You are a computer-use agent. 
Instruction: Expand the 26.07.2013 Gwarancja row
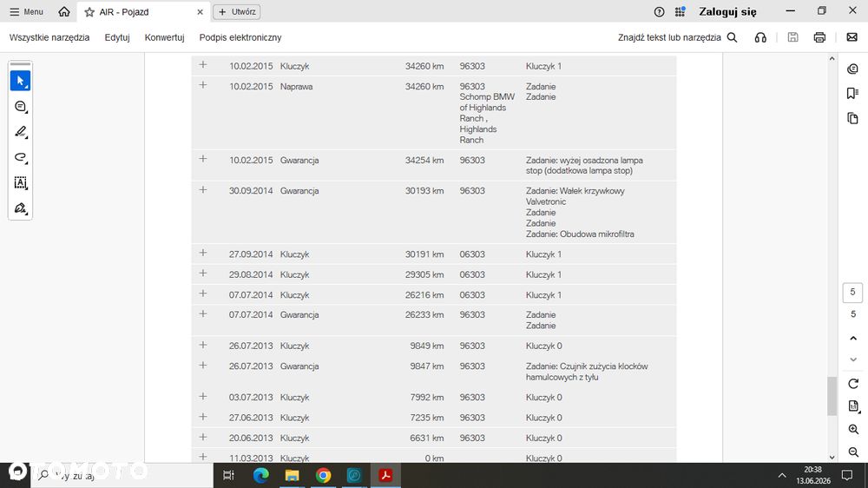pos(203,366)
